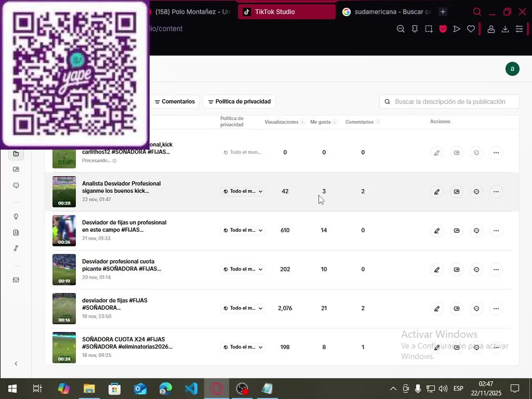Screen dimensions: 532x399
Task: Edit the 'Analista Desviador Profesional' post with pencil icon
Action: coord(437,192)
